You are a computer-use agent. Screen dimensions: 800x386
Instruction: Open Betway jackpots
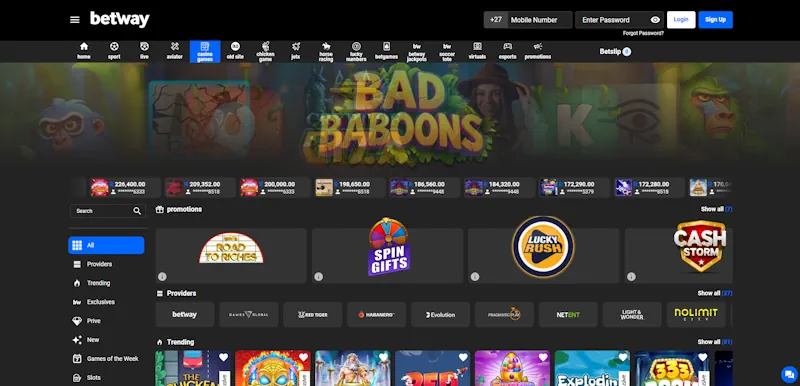417,52
